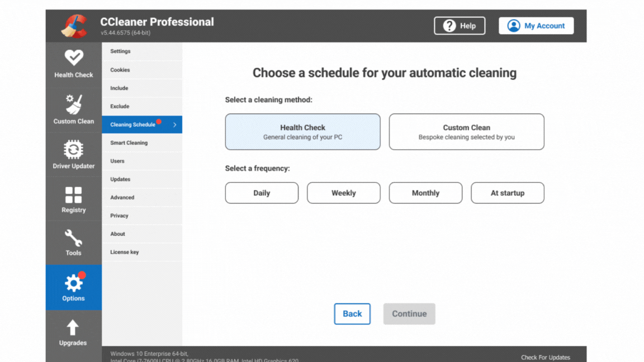Select the Options gear icon

click(74, 282)
